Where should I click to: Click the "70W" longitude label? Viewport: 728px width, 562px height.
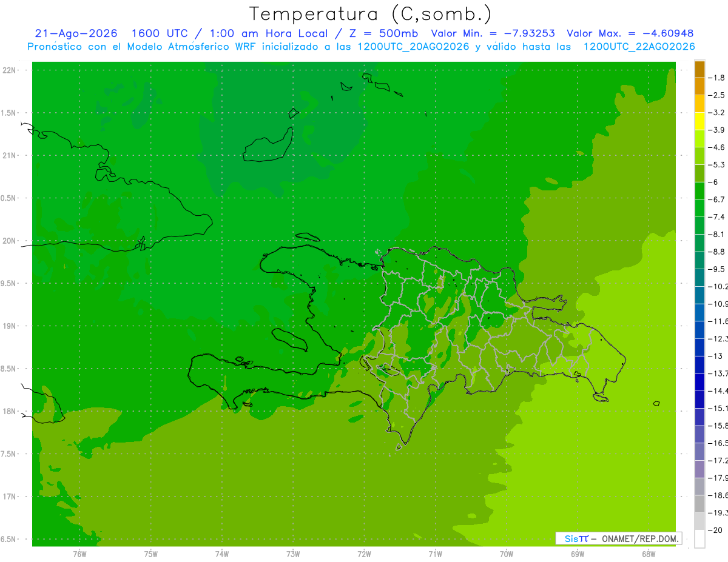[507, 554]
